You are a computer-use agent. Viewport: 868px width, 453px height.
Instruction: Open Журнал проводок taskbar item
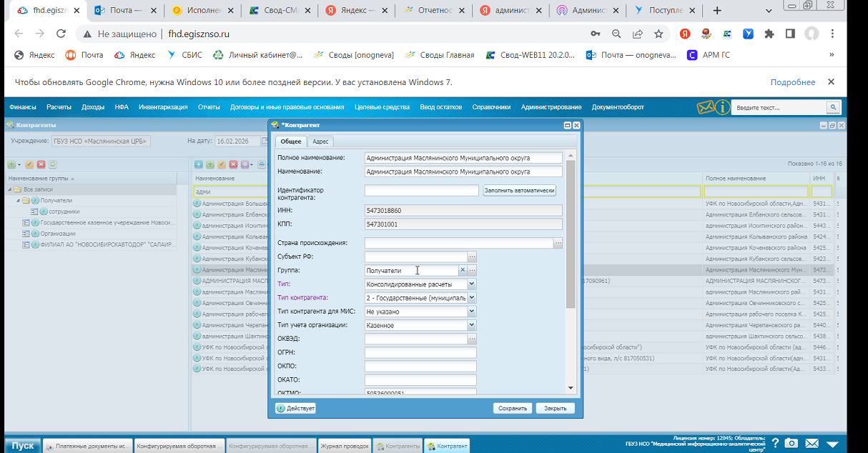coord(345,446)
